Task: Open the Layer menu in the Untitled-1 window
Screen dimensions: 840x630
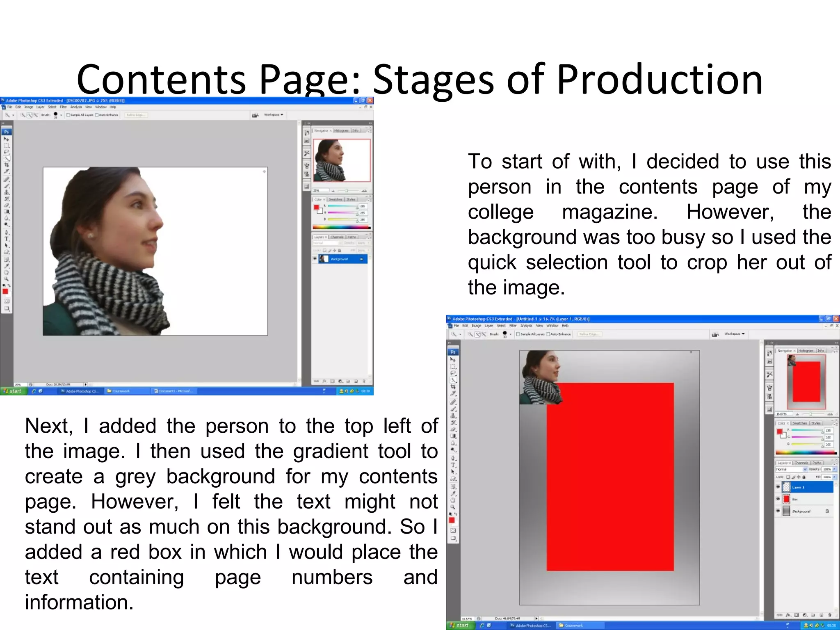Action: coord(489,326)
